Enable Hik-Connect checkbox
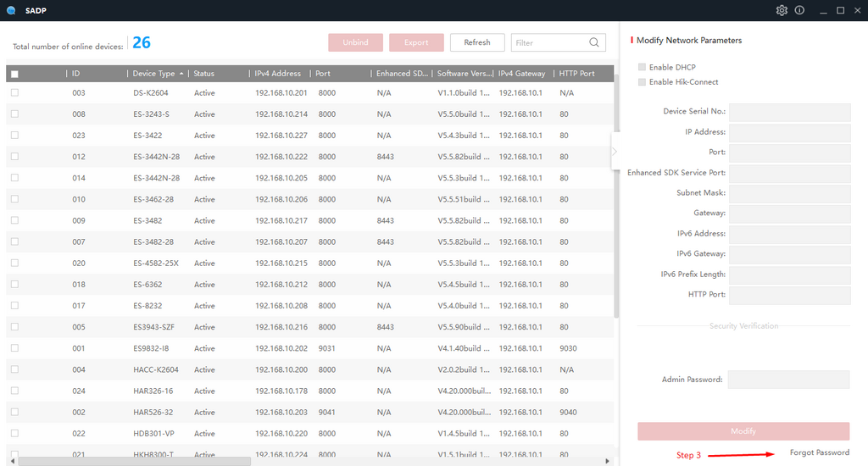Screen dimensions: 868x466 click(x=643, y=82)
